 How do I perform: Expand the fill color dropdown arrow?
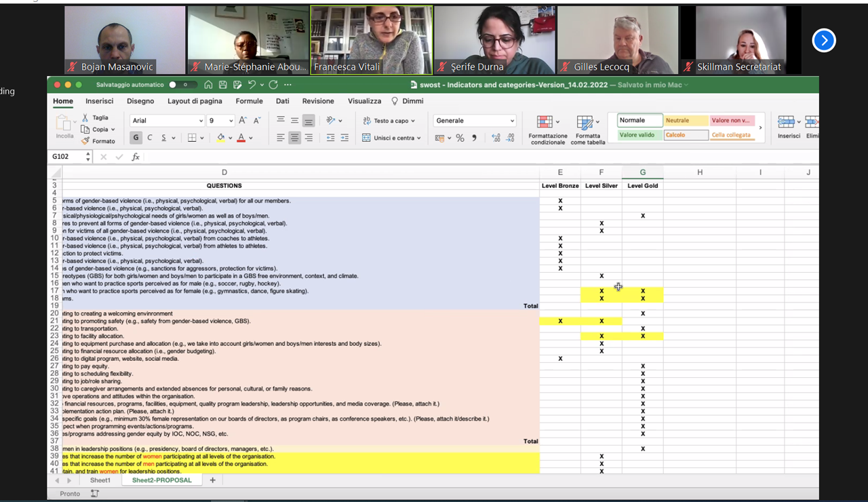(230, 138)
